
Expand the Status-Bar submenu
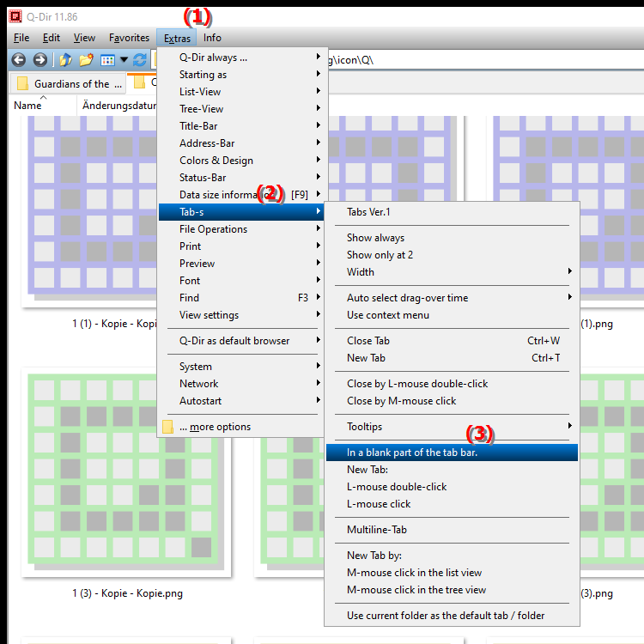click(x=241, y=178)
